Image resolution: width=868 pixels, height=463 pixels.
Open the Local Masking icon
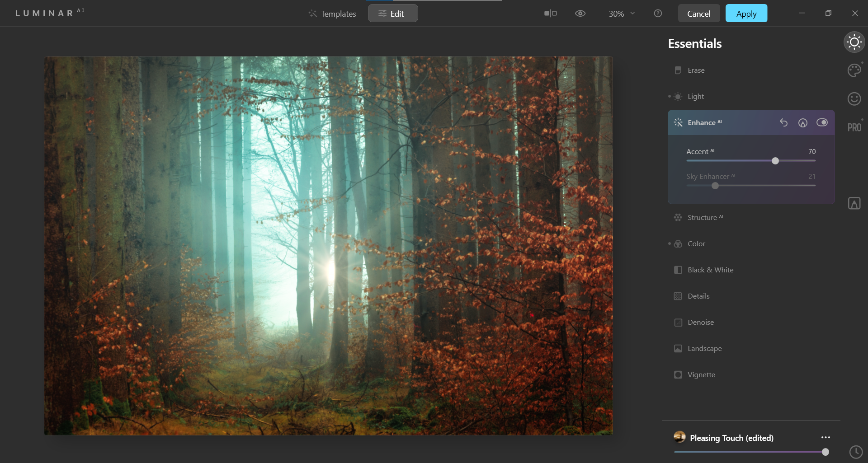[x=854, y=203]
